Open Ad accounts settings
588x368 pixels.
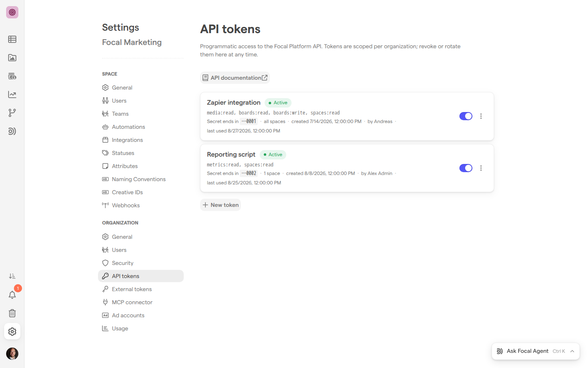(x=141, y=315)
